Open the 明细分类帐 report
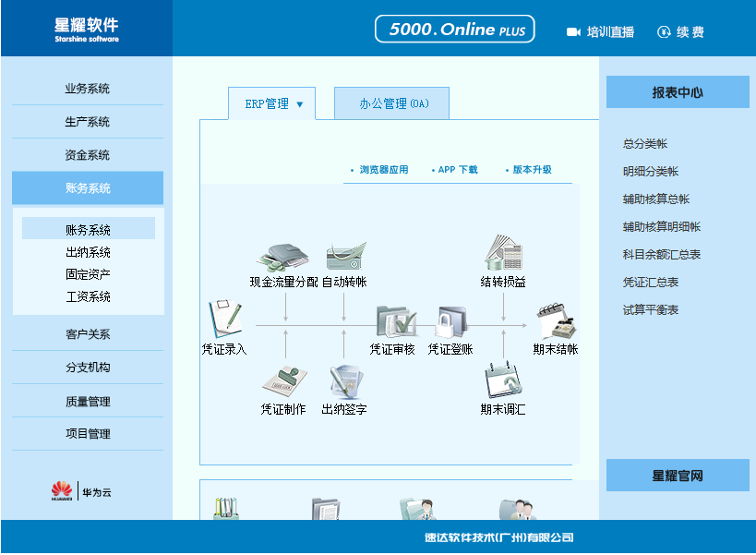756x555 pixels. pyautogui.click(x=651, y=171)
